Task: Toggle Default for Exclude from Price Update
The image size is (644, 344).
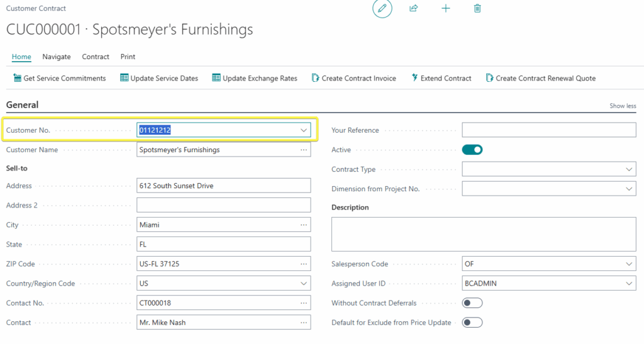Action: tap(472, 323)
